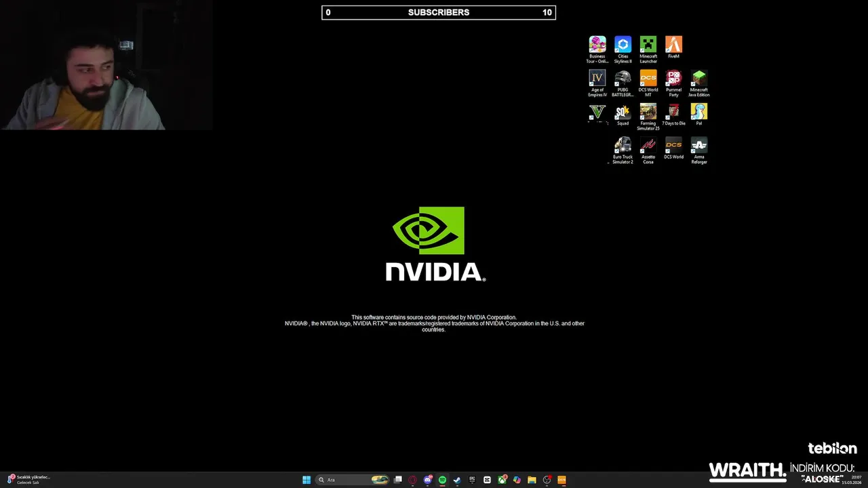Open Spotify from the taskbar
The height and width of the screenshot is (488, 868).
tap(442, 480)
